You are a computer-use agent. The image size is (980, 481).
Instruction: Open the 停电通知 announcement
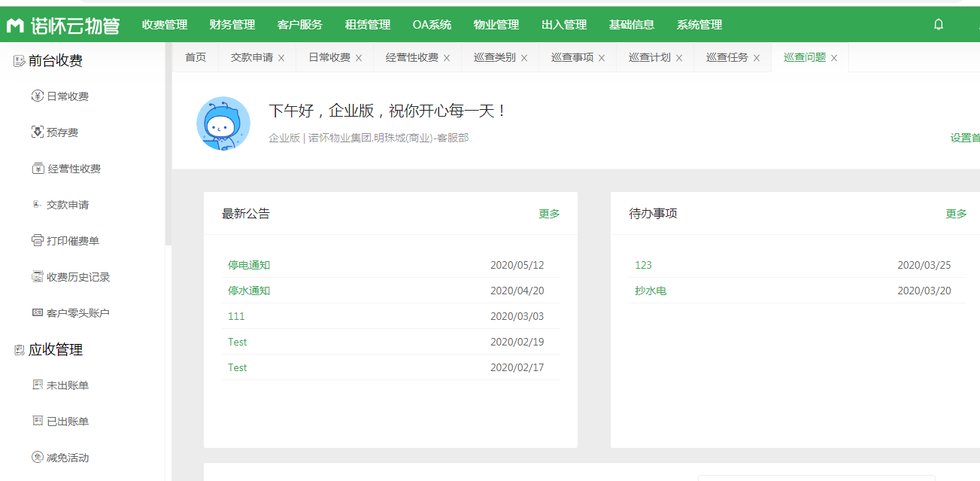pyautogui.click(x=249, y=265)
